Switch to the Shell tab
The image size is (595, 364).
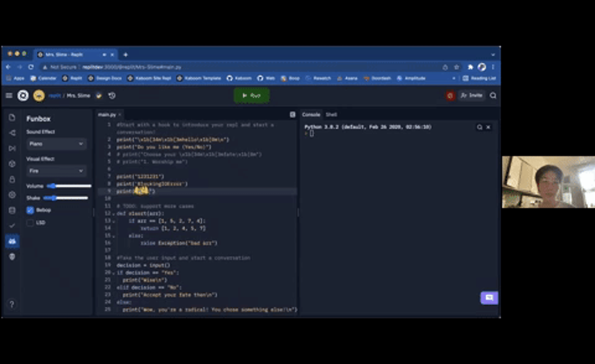tap(331, 115)
